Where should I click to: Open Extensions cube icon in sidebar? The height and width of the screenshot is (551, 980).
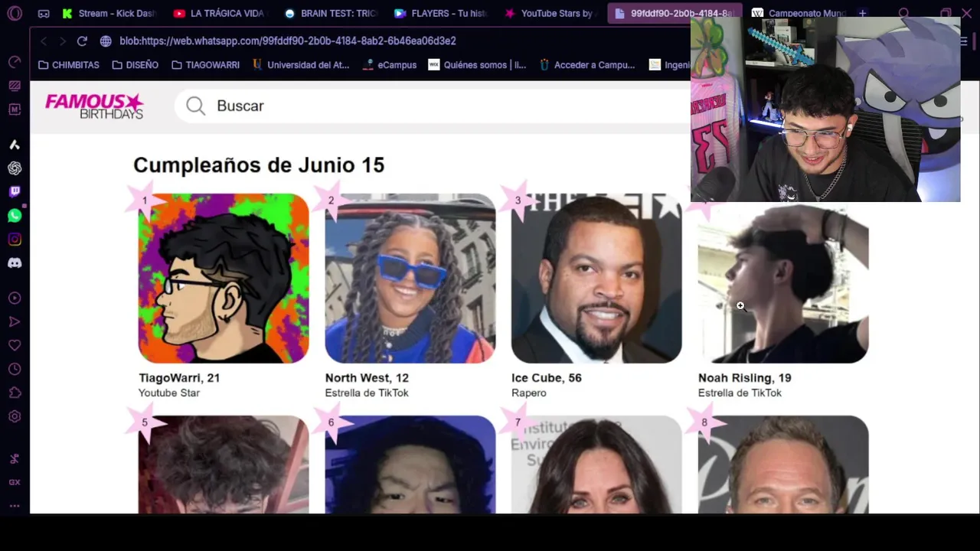click(15, 393)
